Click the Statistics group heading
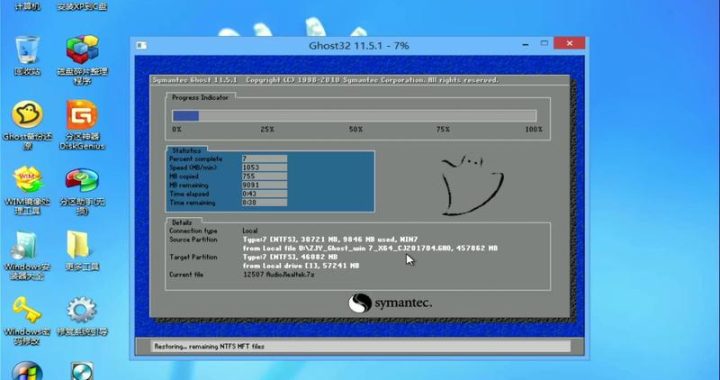720x380 pixels. (x=186, y=151)
